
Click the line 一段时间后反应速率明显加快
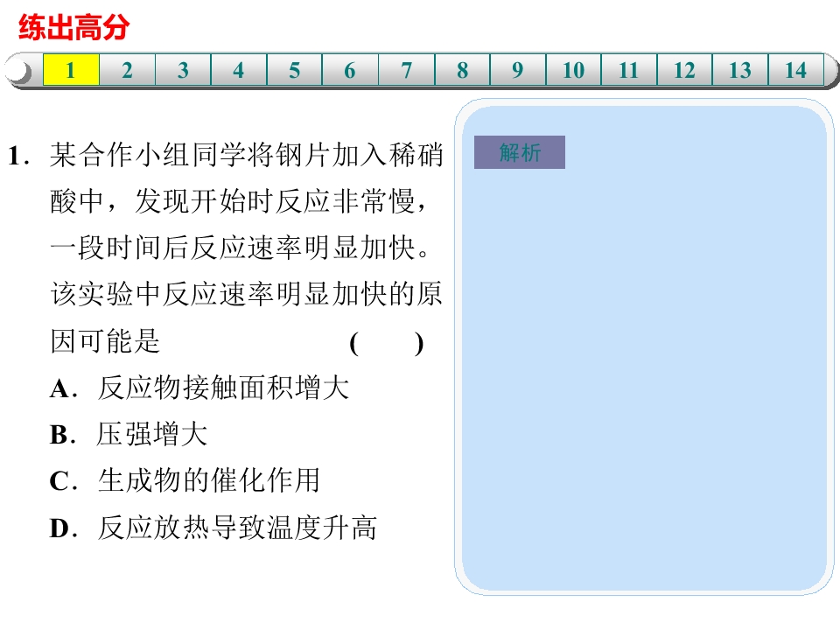(240, 248)
